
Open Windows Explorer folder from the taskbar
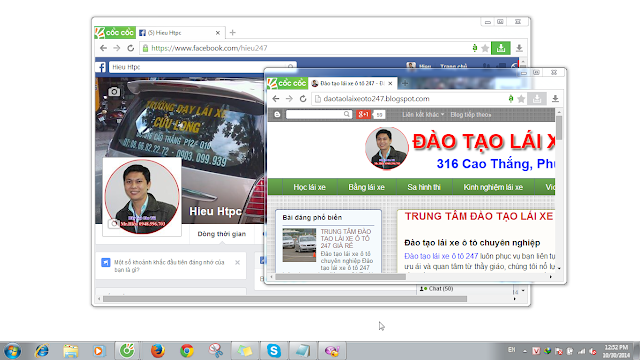tap(71, 351)
